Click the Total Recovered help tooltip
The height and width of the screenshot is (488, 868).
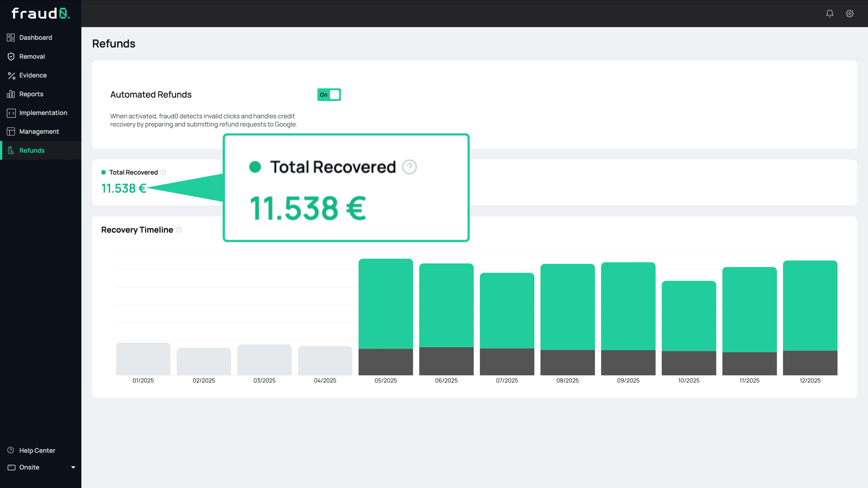click(x=163, y=172)
